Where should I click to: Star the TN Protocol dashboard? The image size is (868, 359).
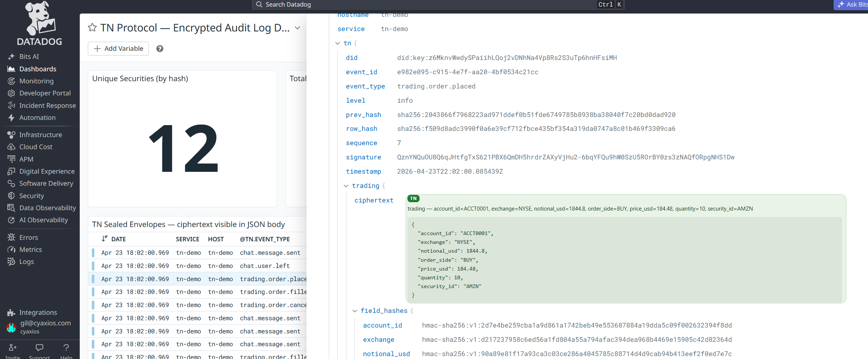tap(92, 28)
